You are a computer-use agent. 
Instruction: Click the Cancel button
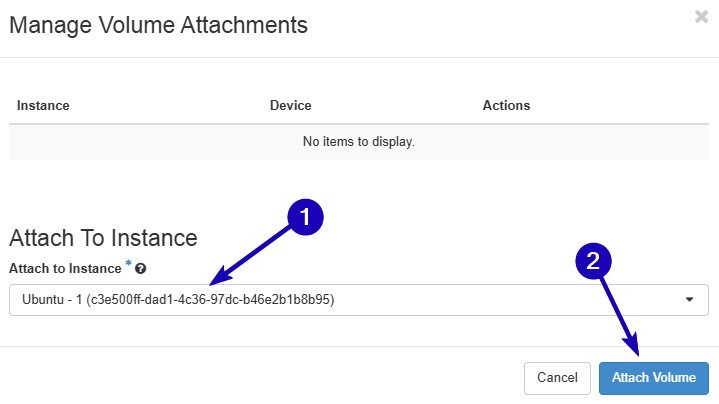pos(557,378)
